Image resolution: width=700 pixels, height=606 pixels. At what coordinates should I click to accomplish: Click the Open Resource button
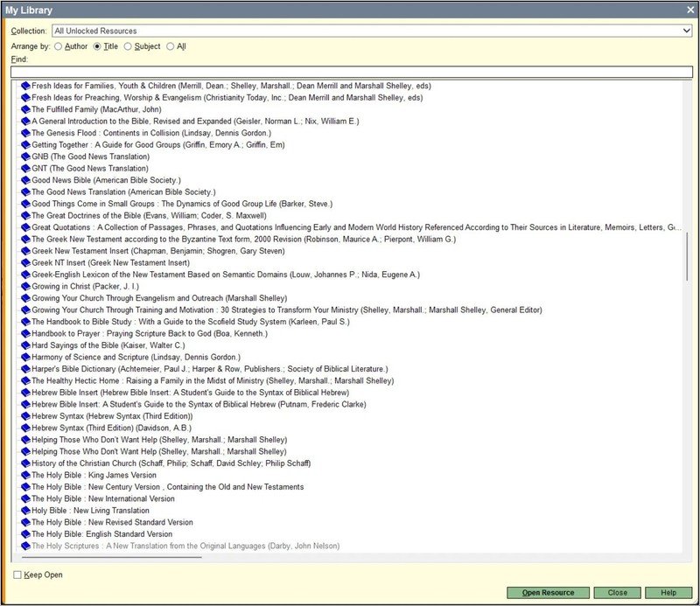pos(548,593)
